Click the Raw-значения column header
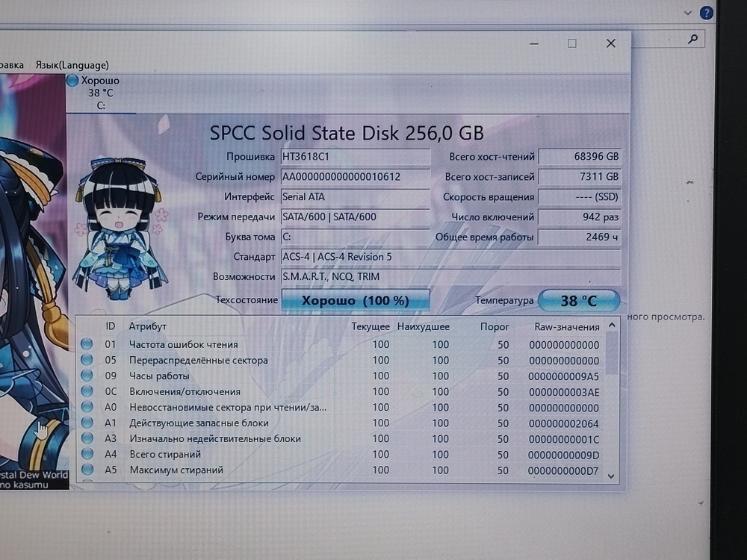Image resolution: width=747 pixels, height=560 pixels. [x=567, y=327]
